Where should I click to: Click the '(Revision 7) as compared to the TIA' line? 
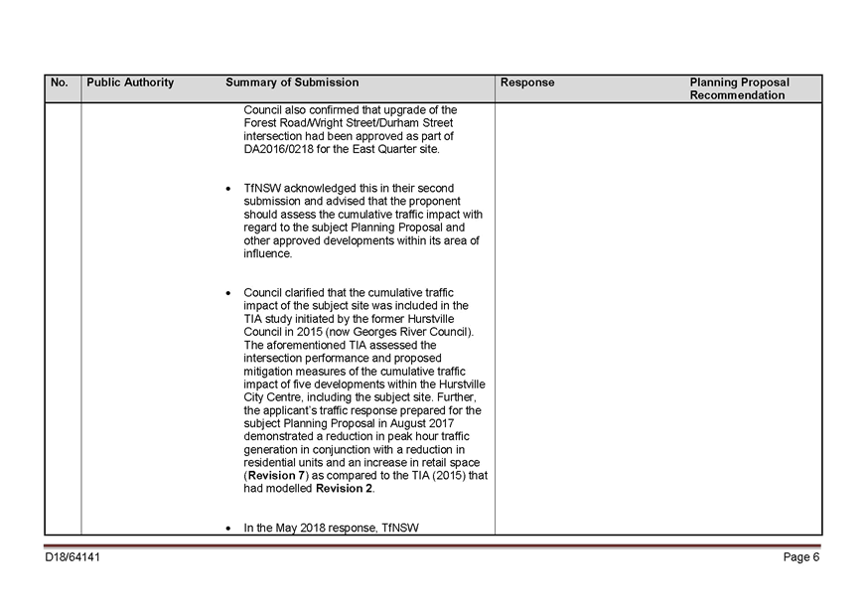coord(365,476)
